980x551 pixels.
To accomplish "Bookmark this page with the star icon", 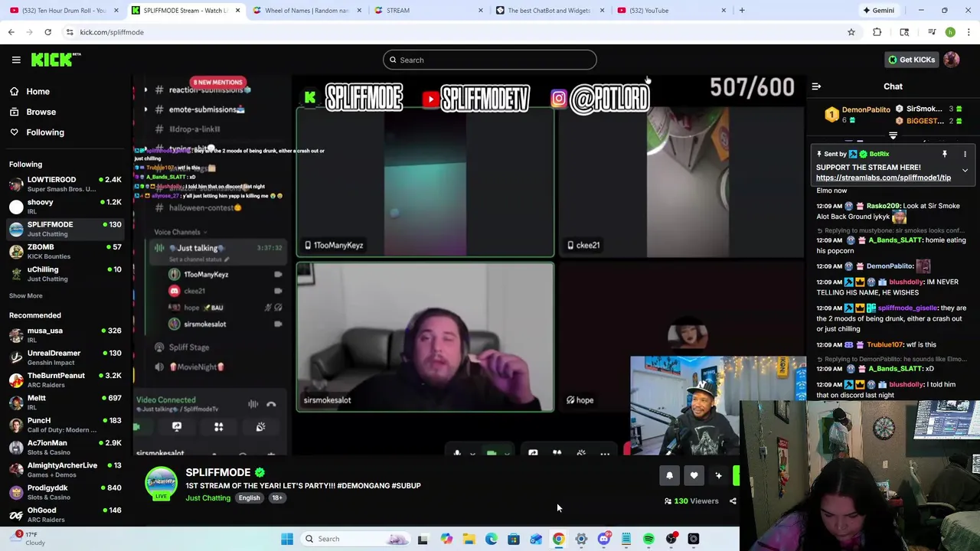I will 851,32.
